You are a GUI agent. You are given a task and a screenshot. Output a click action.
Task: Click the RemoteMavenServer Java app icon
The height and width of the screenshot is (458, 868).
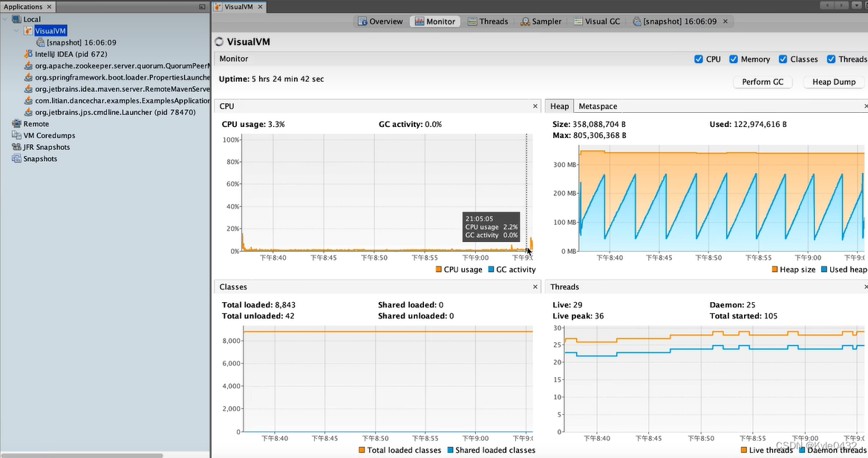[x=28, y=89]
